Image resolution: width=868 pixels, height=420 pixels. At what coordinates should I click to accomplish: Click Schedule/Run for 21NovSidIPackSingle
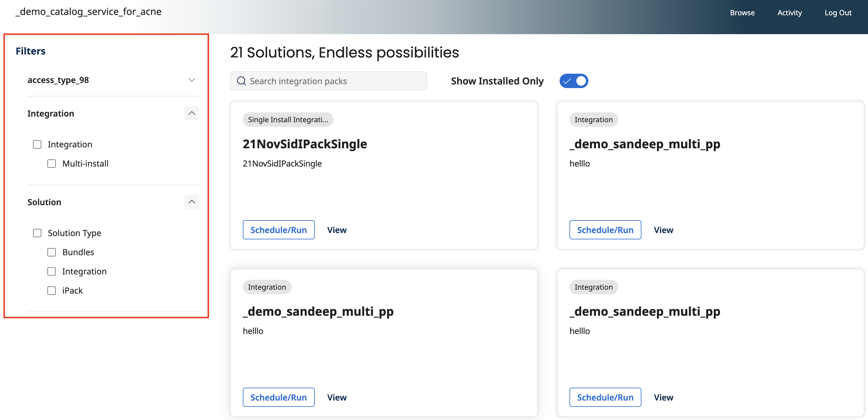click(278, 230)
